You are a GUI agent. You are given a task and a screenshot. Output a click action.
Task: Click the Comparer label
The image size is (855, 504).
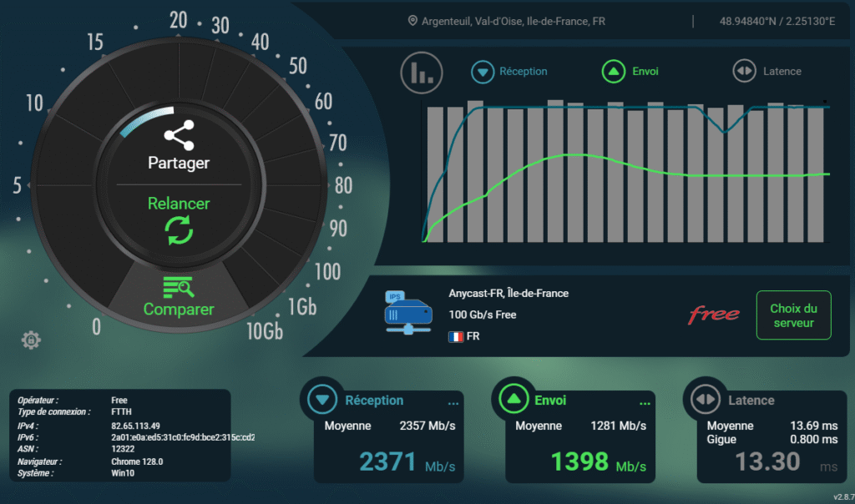(179, 309)
